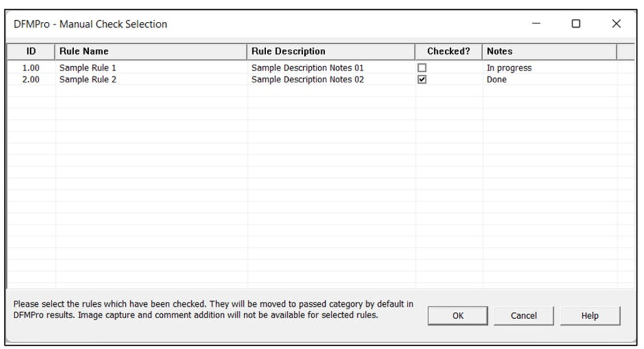
Task: Sort by Rule Name column header
Action: [151, 52]
